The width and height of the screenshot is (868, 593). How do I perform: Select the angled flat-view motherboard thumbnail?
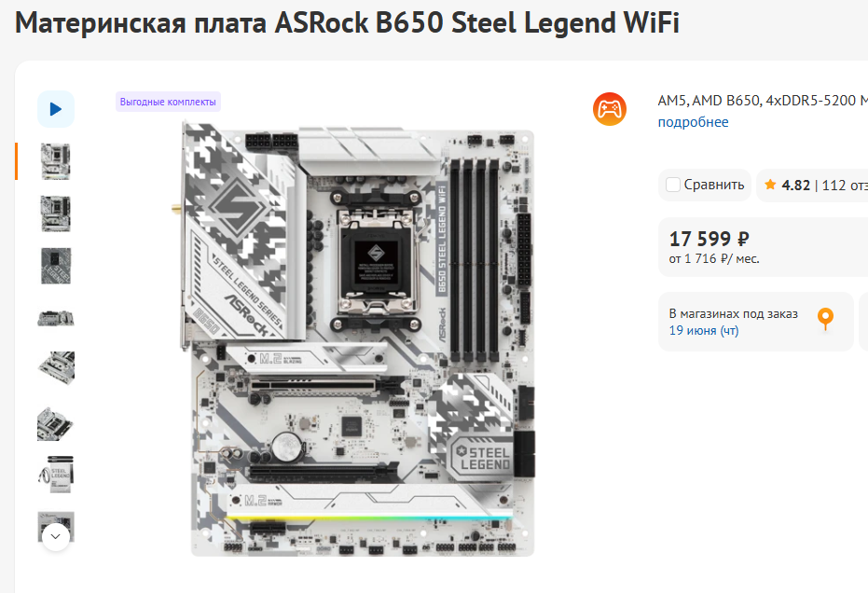[x=55, y=369]
